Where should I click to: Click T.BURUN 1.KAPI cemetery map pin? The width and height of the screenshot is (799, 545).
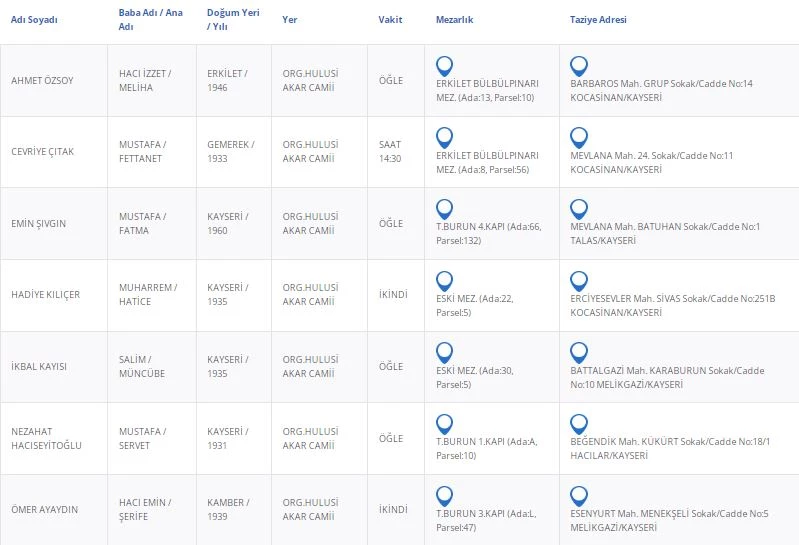pos(445,423)
